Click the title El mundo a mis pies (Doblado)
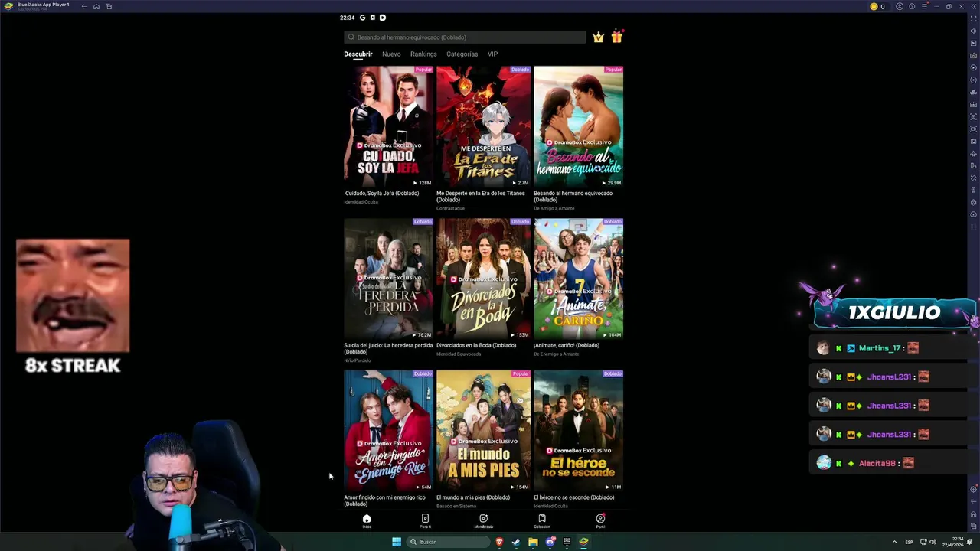 tap(473, 497)
